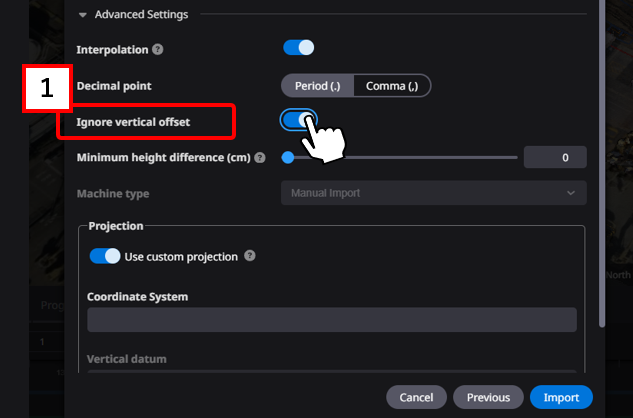This screenshot has width=633, height=418.
Task: Disable the Interpolation toggle
Action: 299,48
